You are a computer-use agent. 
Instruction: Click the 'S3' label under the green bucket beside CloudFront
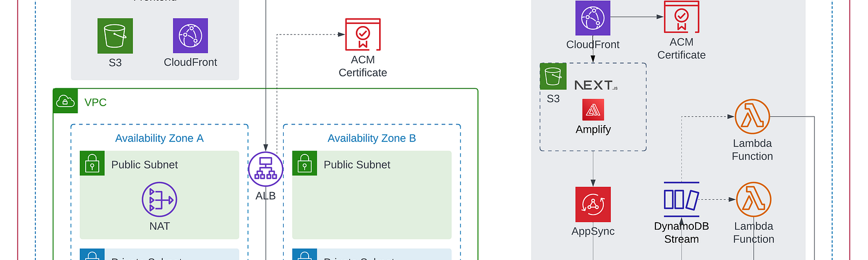115,62
